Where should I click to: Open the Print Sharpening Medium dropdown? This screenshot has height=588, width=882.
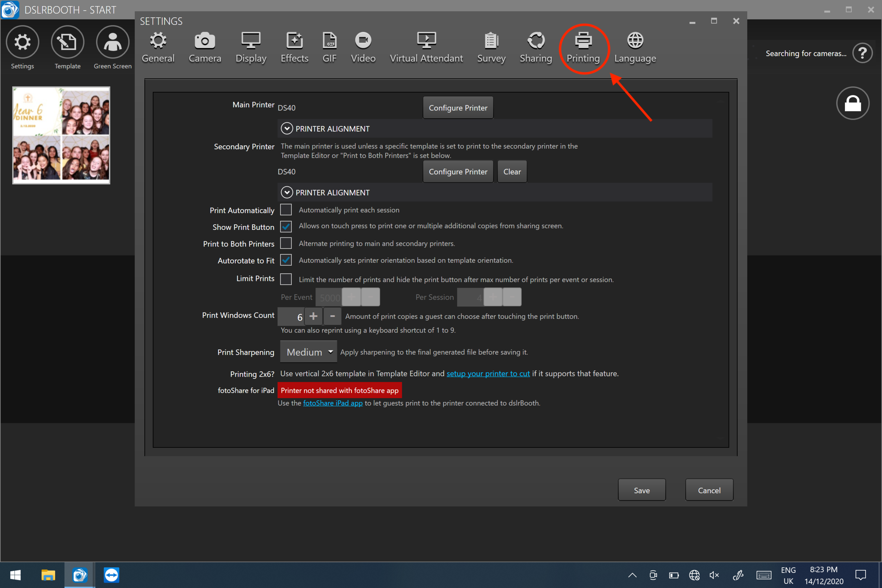[x=308, y=352]
